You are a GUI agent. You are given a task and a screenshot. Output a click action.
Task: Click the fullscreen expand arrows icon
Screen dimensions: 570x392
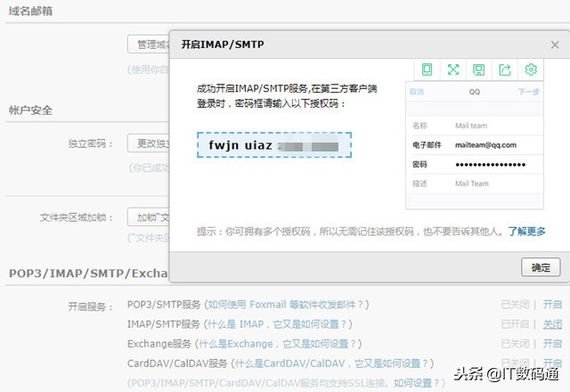click(x=453, y=69)
